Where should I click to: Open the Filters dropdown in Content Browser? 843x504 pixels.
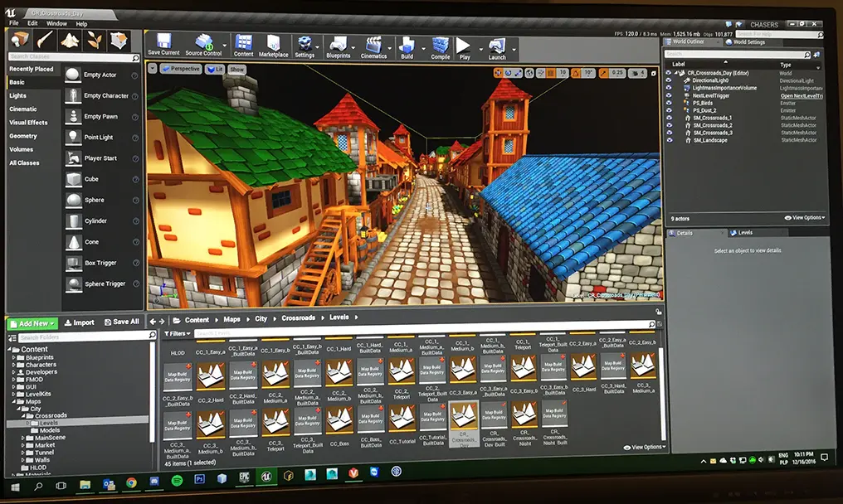pos(178,334)
